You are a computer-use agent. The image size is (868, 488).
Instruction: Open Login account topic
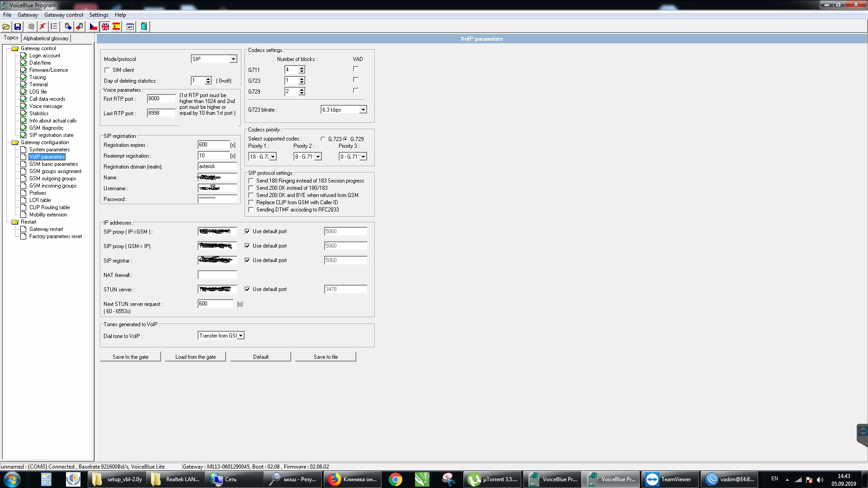coord(45,56)
